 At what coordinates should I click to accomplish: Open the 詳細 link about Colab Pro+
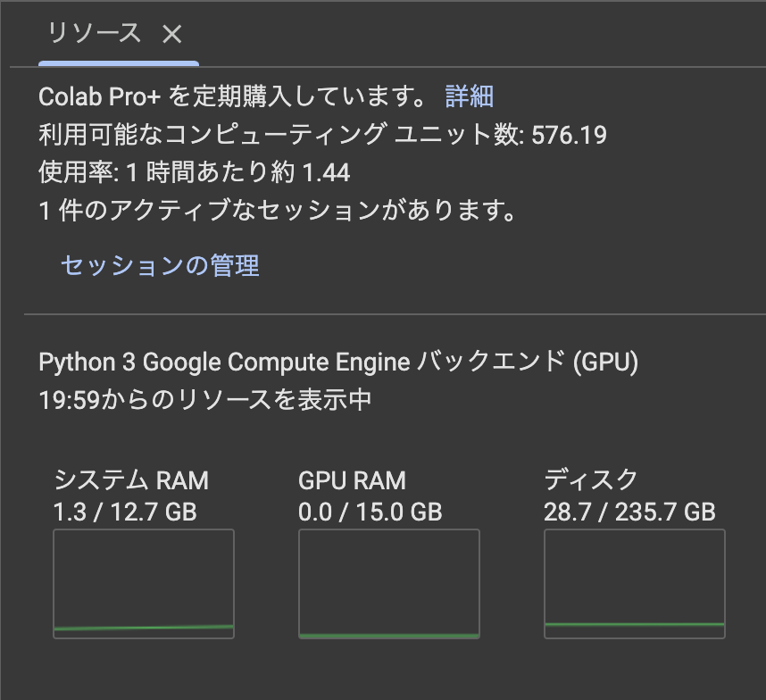click(470, 96)
